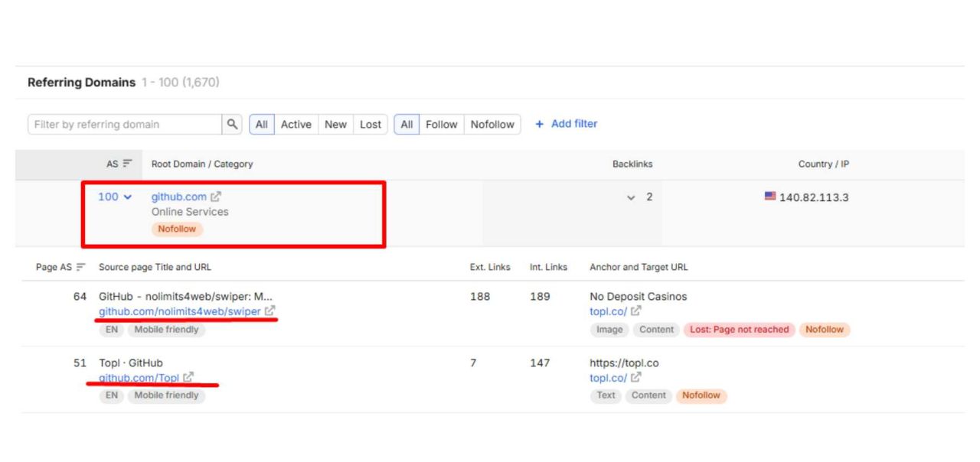Screen dimensions: 980x462
Task: Click the Referring Domains heading
Action: [81, 82]
